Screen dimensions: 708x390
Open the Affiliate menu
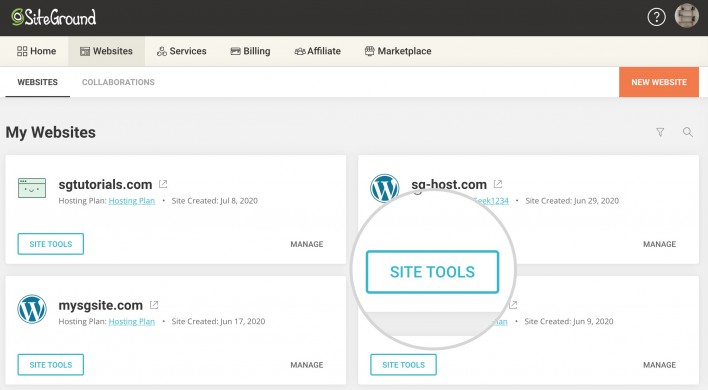point(317,51)
